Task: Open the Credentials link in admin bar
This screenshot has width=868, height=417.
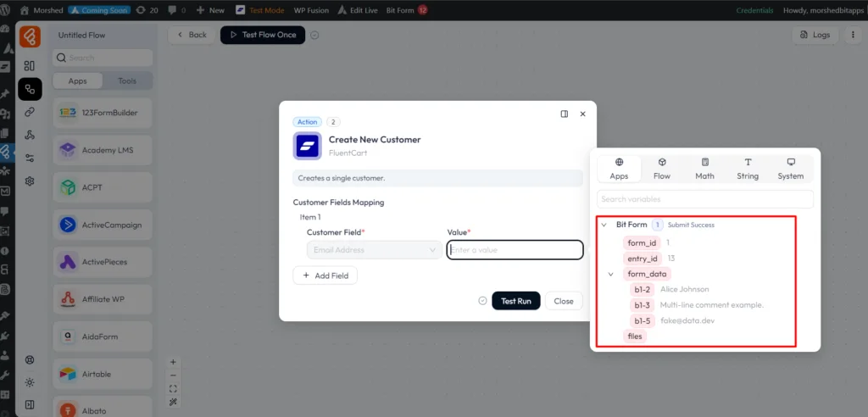Action: point(755,10)
